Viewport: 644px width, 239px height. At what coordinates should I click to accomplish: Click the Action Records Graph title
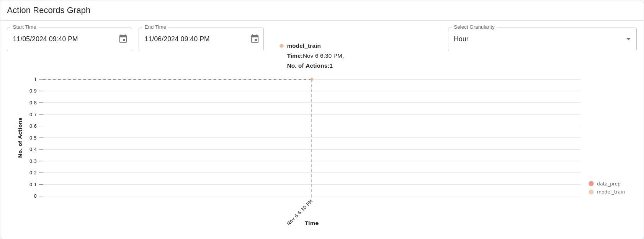coord(49,10)
